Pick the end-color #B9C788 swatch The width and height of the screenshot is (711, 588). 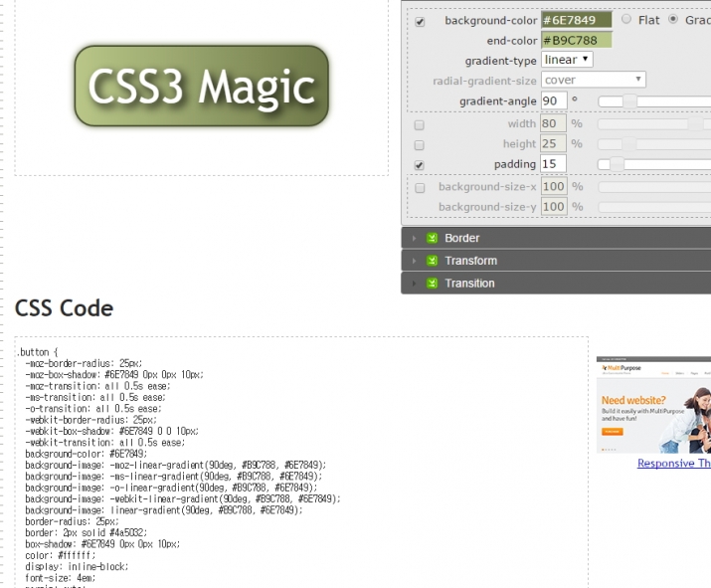tap(577, 41)
